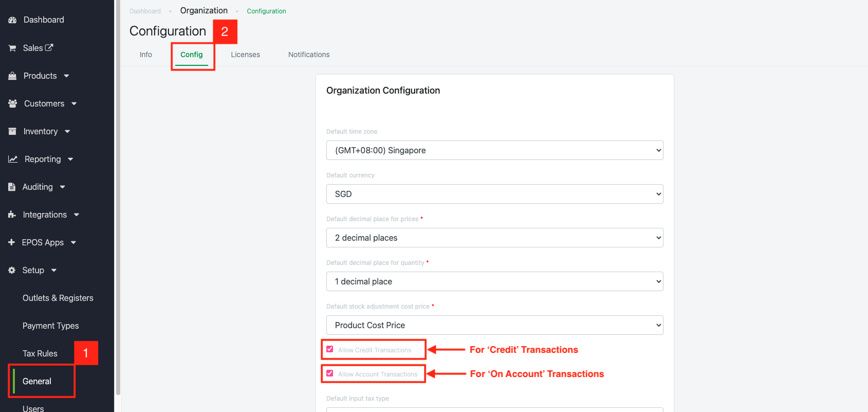
Task: Uncheck Allow Credit Transactions checkbox
Action: tap(330, 349)
